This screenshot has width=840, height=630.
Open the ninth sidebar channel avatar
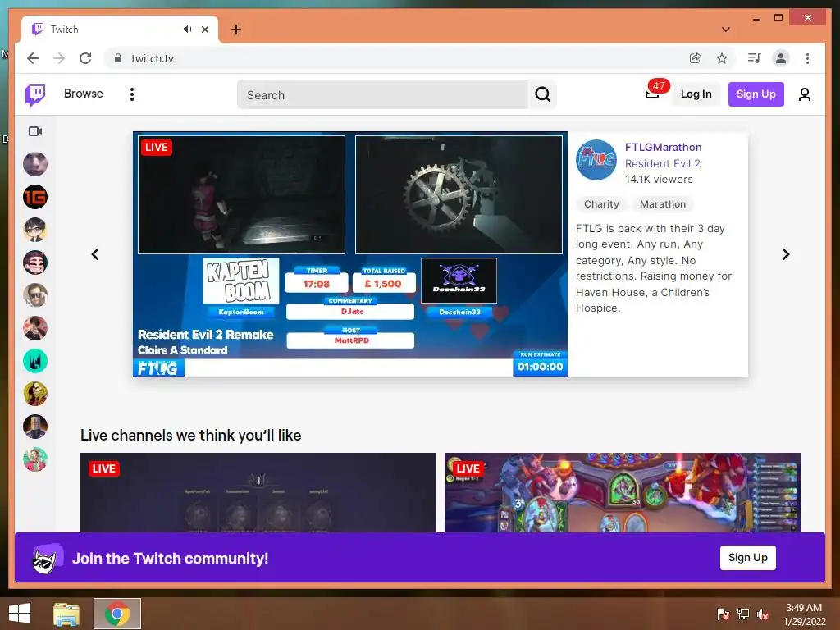coord(35,427)
